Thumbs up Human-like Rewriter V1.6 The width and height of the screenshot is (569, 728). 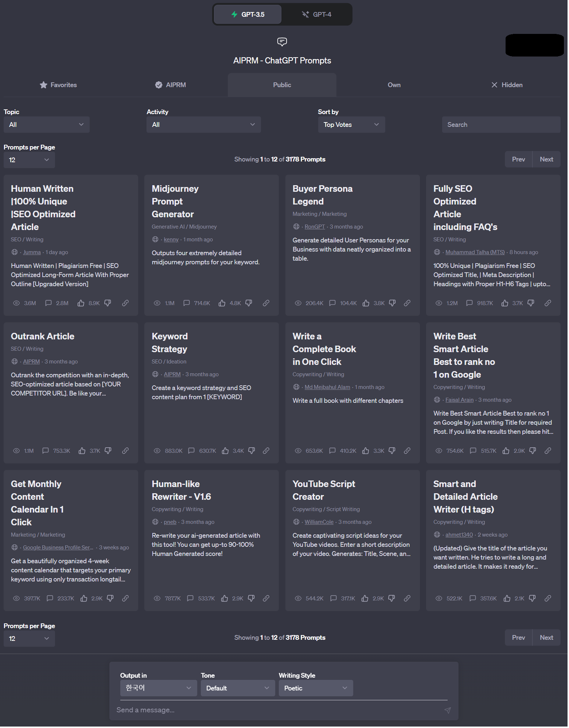[225, 599]
